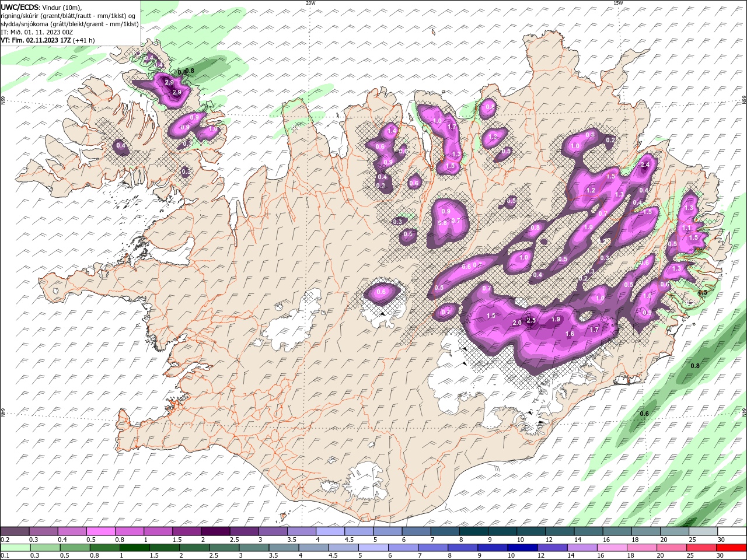This screenshot has height=560, width=747.
Task: Click the 2.5 peak snowfall value on the map
Action: pos(531,320)
